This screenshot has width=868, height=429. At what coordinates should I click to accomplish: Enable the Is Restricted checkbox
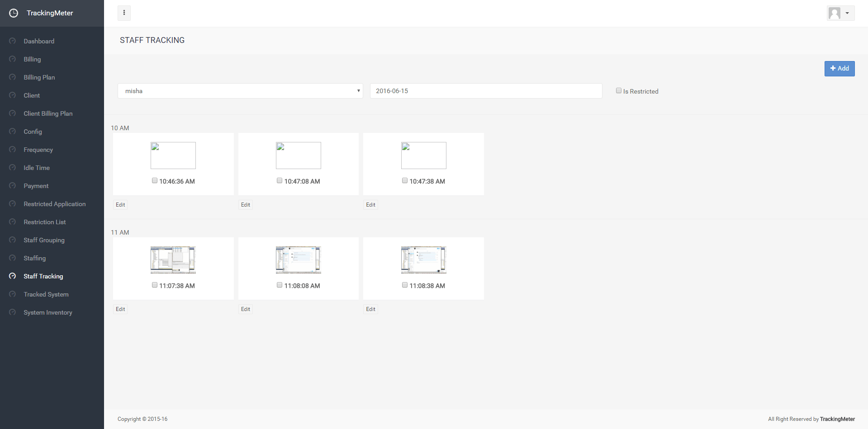(x=619, y=91)
